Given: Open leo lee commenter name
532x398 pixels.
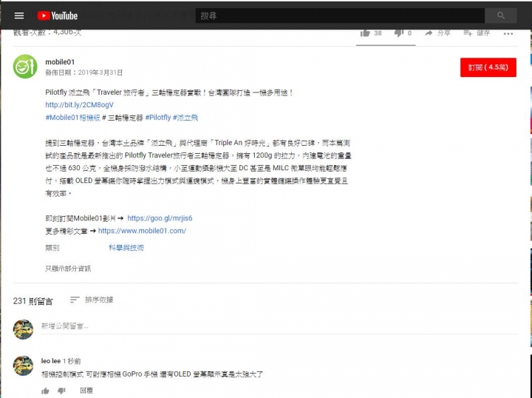Looking at the screenshot, I should (x=51, y=361).
